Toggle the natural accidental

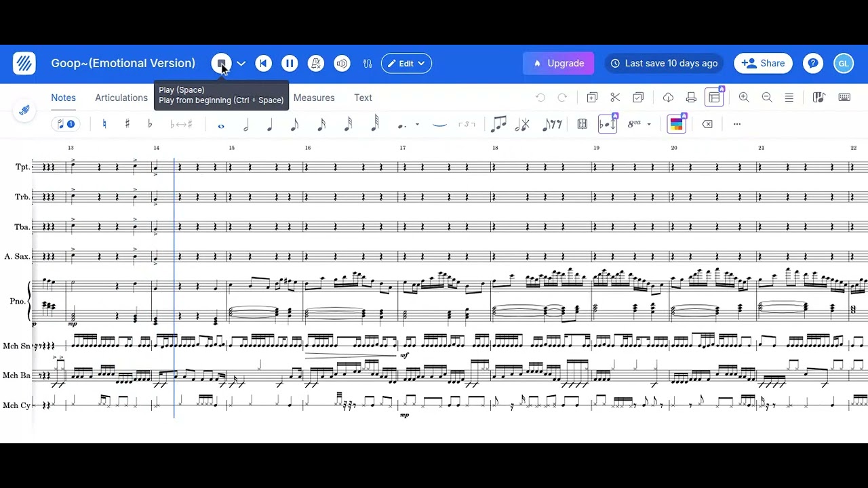pos(104,124)
